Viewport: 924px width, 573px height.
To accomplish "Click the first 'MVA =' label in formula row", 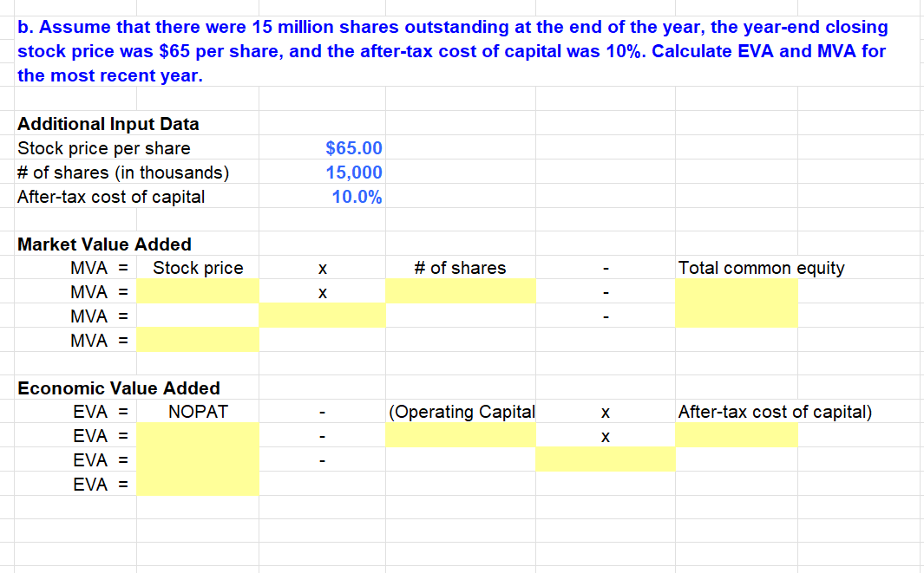I will point(99,268).
